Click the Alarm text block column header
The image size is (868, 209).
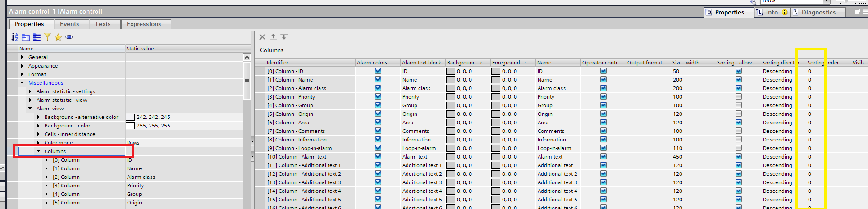[x=423, y=63]
